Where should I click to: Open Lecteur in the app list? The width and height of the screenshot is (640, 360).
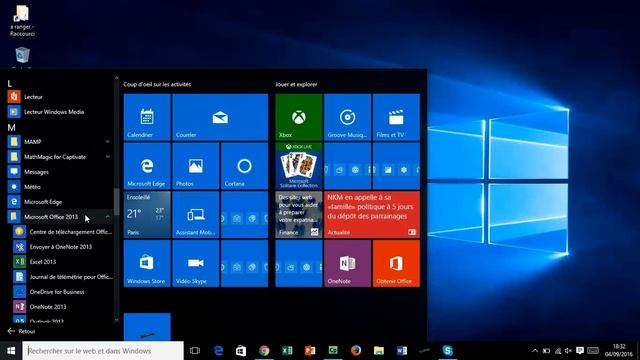pos(59,97)
